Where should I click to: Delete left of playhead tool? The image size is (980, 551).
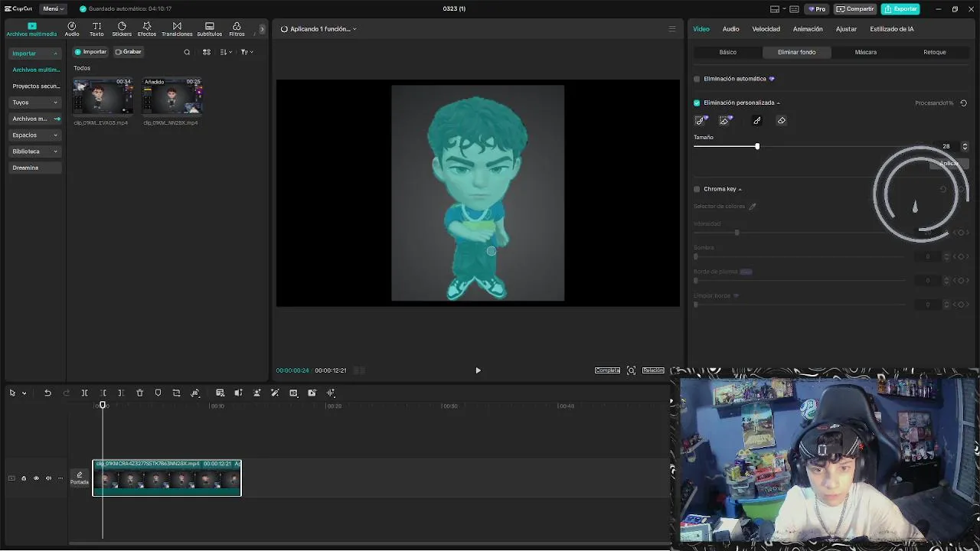(x=103, y=393)
